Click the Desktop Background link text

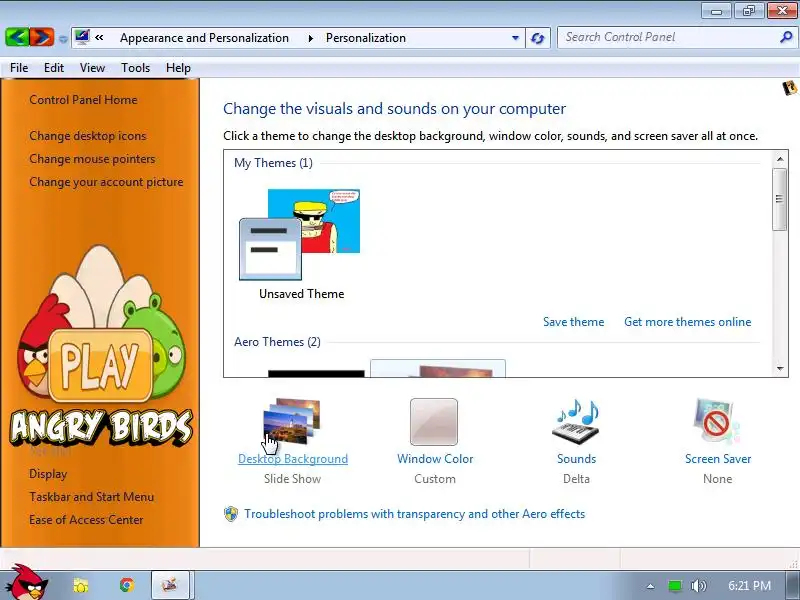[293, 459]
